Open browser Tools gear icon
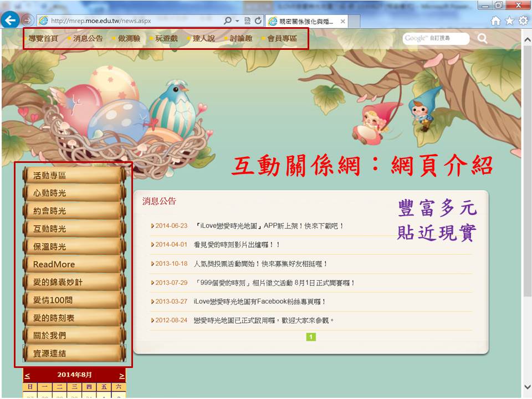Screen dimensions: 532x399 (523, 21)
